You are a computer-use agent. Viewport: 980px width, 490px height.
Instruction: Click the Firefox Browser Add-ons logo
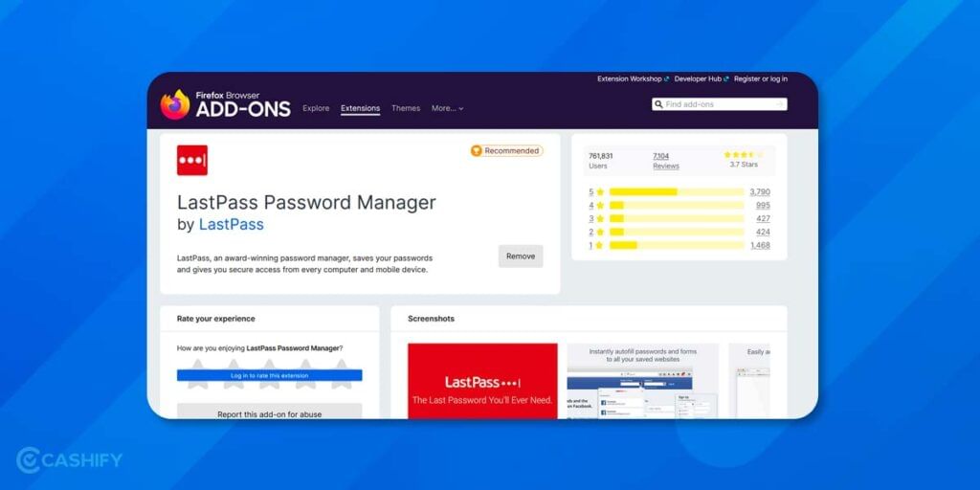(x=226, y=104)
